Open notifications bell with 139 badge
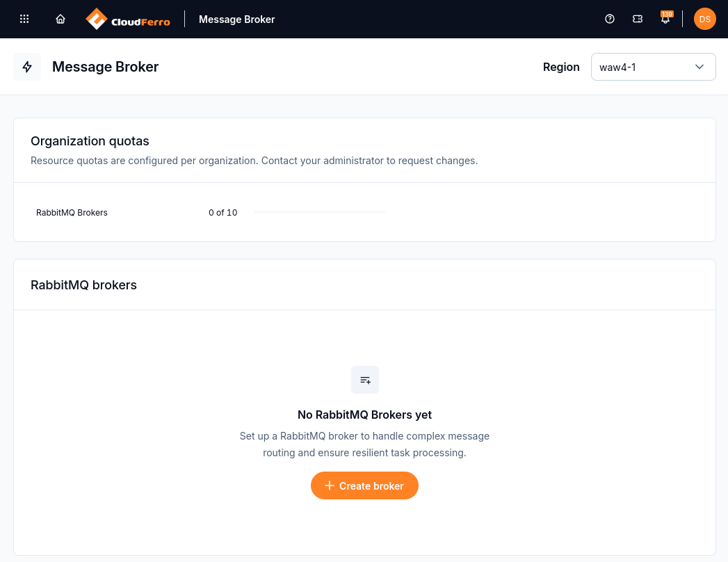This screenshot has width=728, height=562. click(x=666, y=18)
